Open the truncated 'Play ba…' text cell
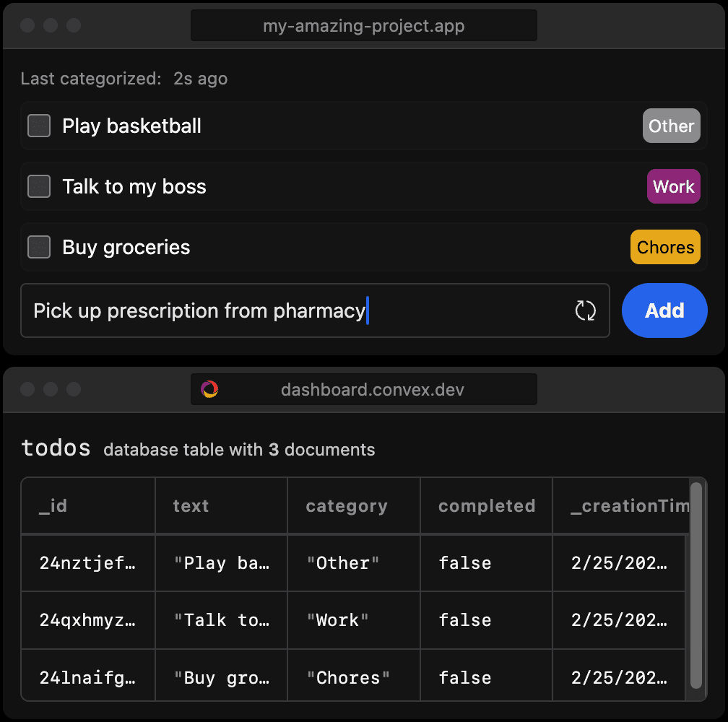728x722 pixels. pyautogui.click(x=221, y=563)
